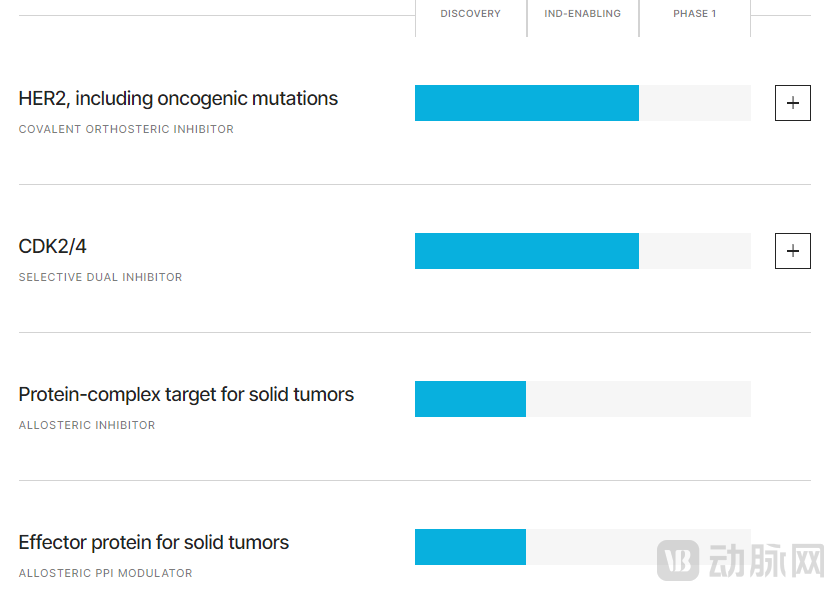Viewport: 834px width, 591px height.
Task: Click blue filled Protein-complex target progress bar
Action: pos(470,399)
